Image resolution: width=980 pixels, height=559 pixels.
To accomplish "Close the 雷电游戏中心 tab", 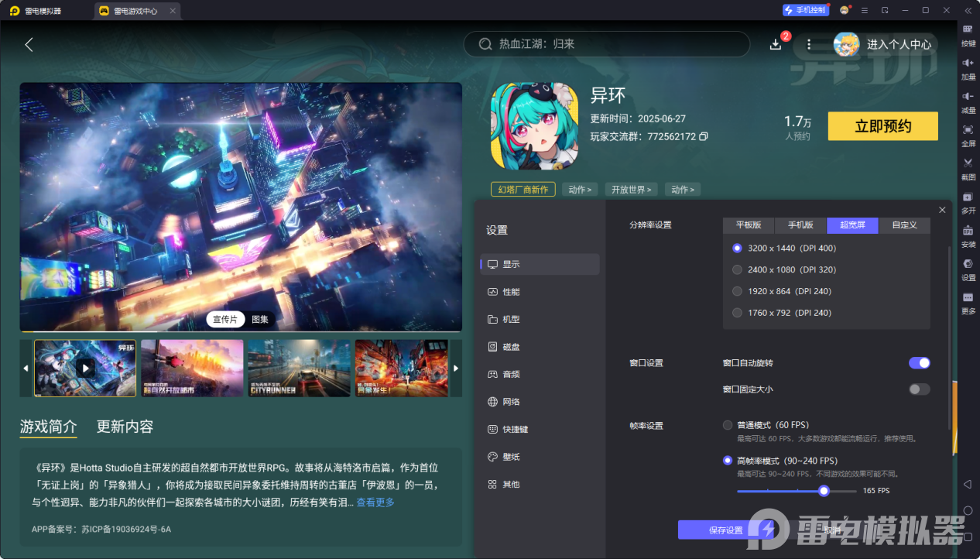I will click(173, 11).
